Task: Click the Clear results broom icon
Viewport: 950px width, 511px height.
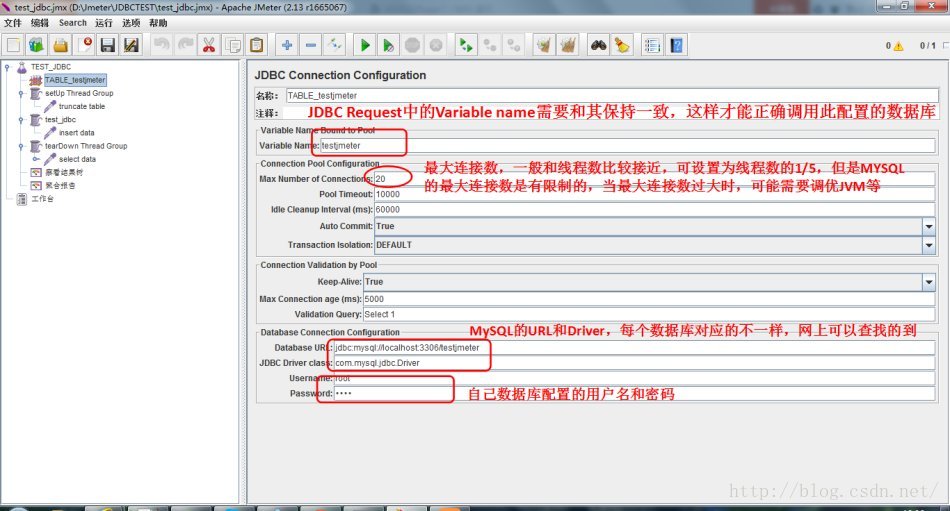Action: tap(543, 45)
